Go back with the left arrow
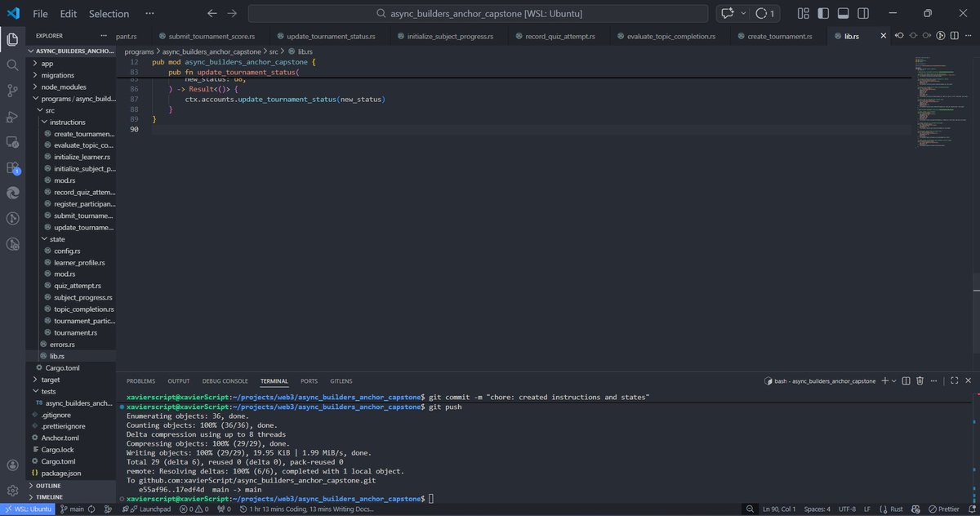This screenshot has width=980, height=516. (212, 14)
